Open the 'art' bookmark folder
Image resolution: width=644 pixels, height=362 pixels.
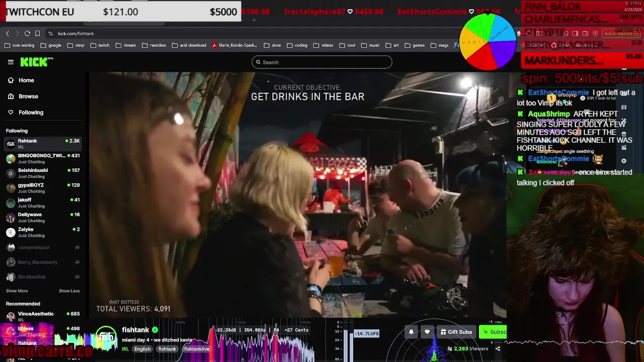point(391,45)
